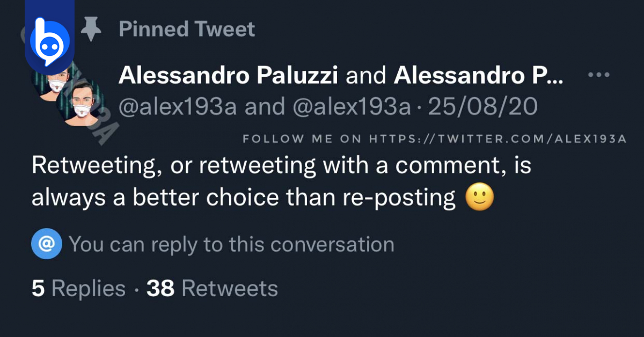Viewport: 644px width, 337px height.
Task: Click the first @alex193a handle
Action: [x=177, y=106]
